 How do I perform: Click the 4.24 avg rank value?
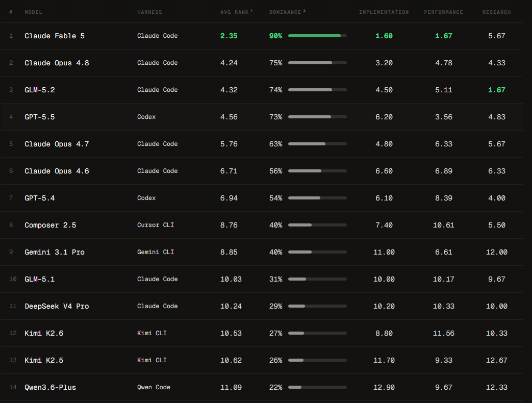(x=229, y=63)
